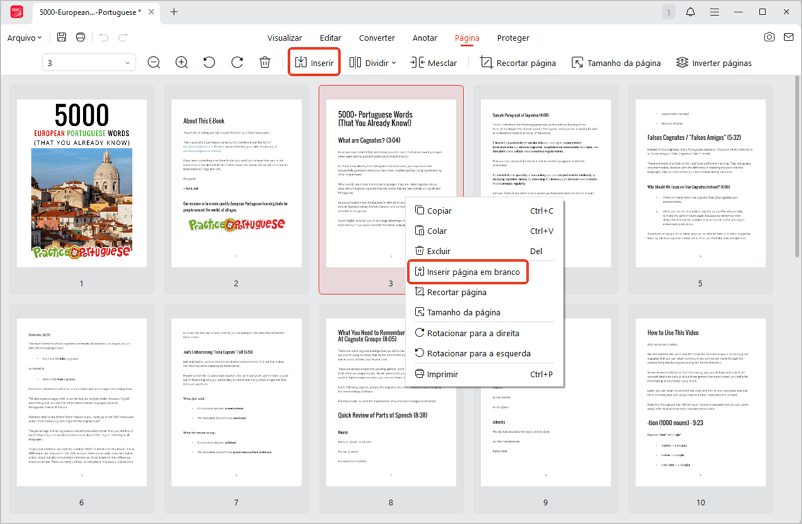
Task: Select page 6 thumbnail
Action: click(82, 402)
